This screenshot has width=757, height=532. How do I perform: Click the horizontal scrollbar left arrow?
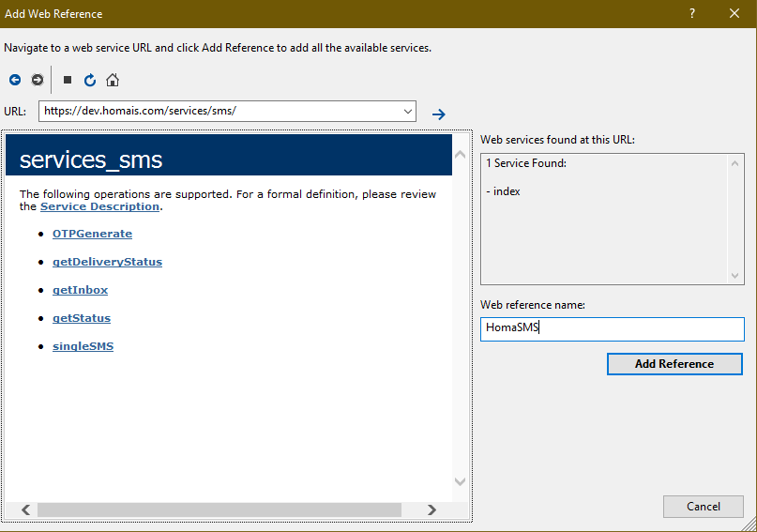tap(26, 509)
